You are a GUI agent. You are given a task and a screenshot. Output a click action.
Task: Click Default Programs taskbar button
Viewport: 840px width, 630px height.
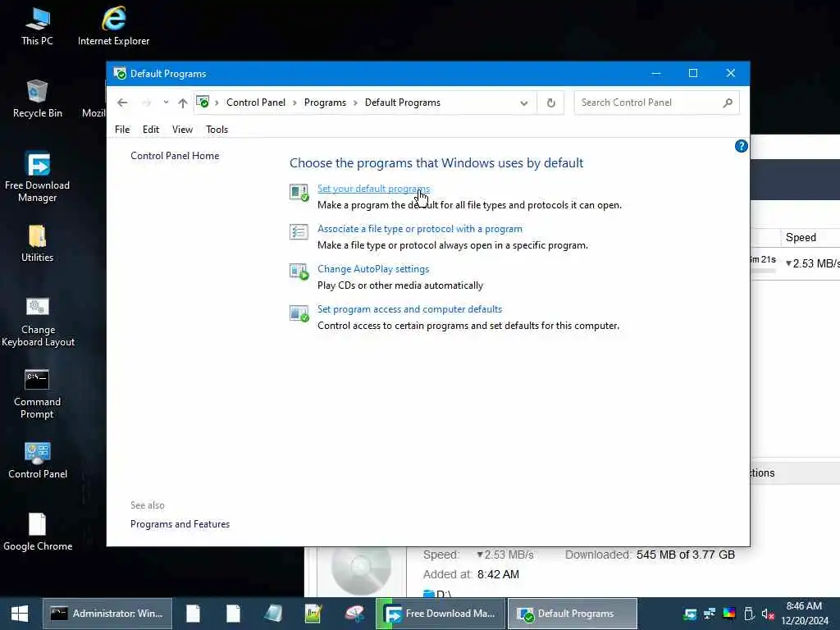pos(572,614)
